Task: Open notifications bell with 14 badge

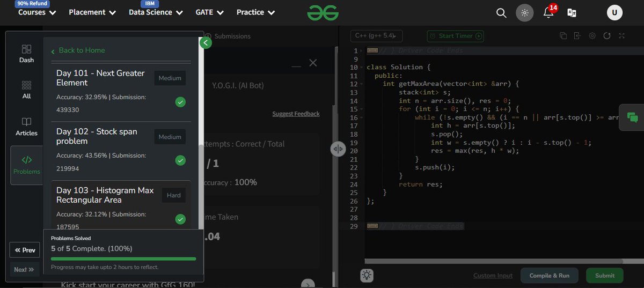Action: click(548, 13)
